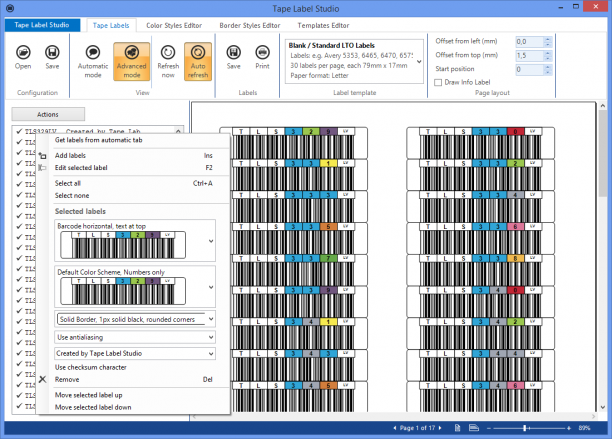Click the 89% zoom level text

click(584, 428)
